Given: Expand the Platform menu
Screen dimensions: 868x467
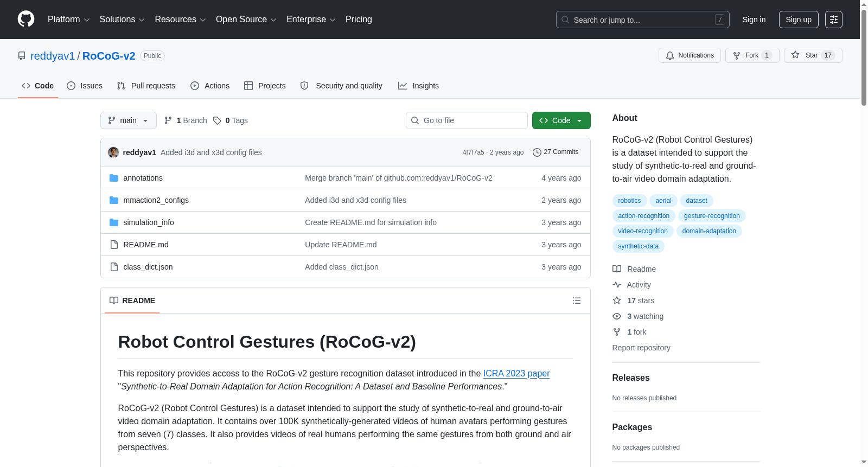Looking at the screenshot, I should click(69, 20).
